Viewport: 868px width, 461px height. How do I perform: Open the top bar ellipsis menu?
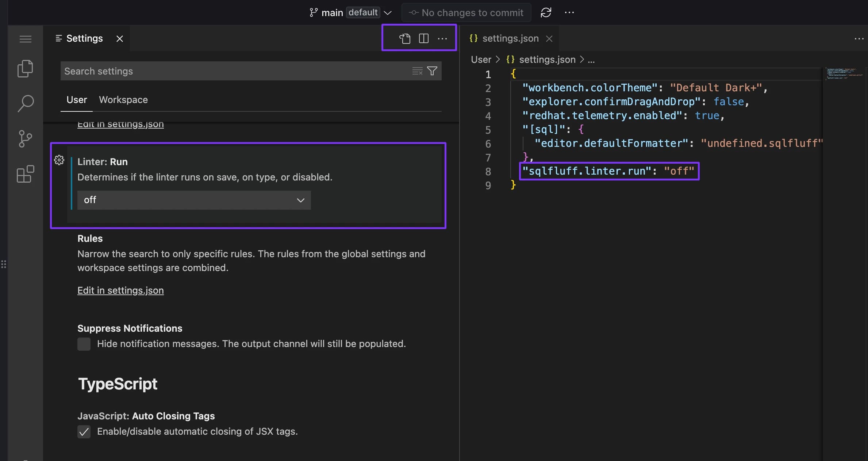[569, 12]
